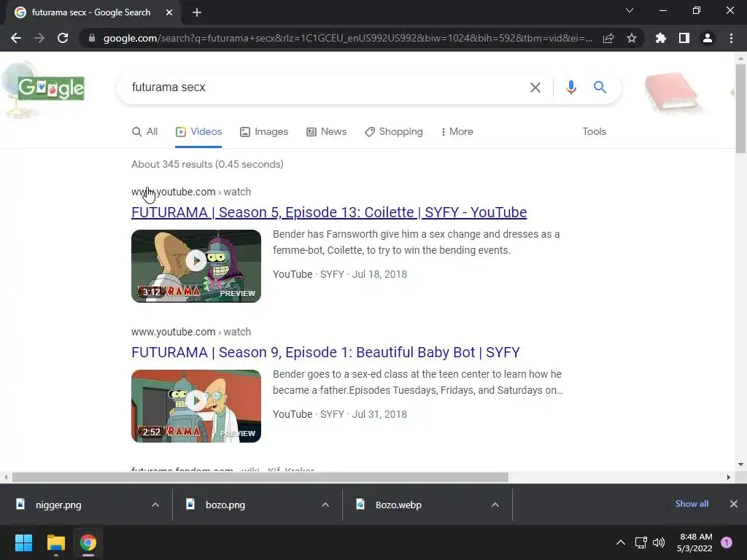The image size is (747, 560).
Task: Open the volume speaker tray icon
Action: [659, 542]
